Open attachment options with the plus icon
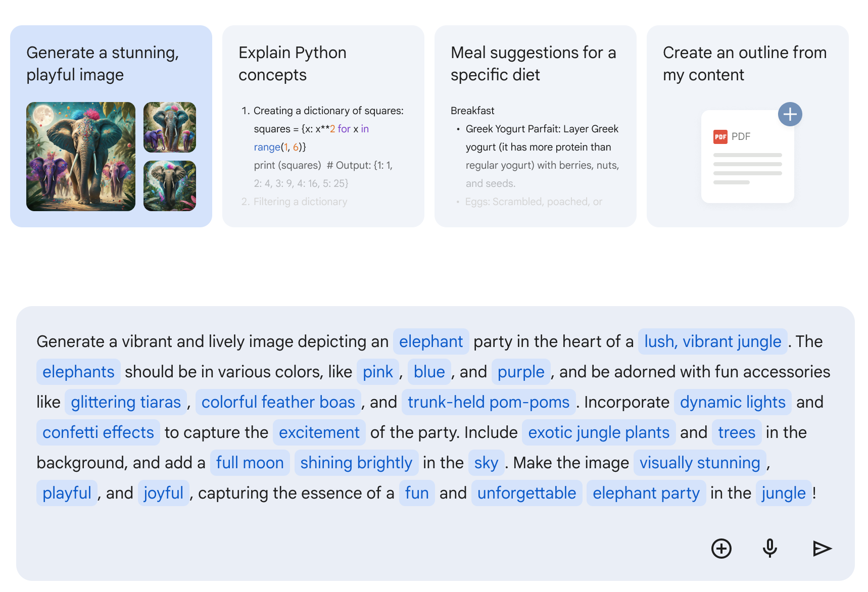868x592 pixels. [721, 549]
